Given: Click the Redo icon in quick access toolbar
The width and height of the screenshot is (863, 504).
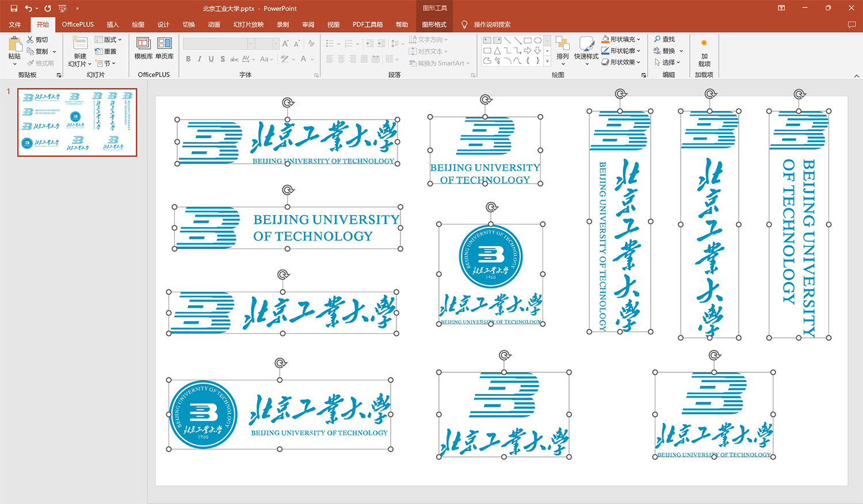Looking at the screenshot, I should 48,9.
